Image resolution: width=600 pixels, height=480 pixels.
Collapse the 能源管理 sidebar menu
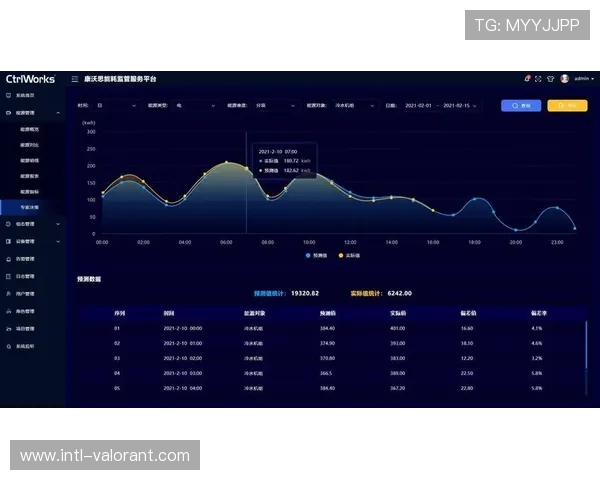click(x=30, y=113)
